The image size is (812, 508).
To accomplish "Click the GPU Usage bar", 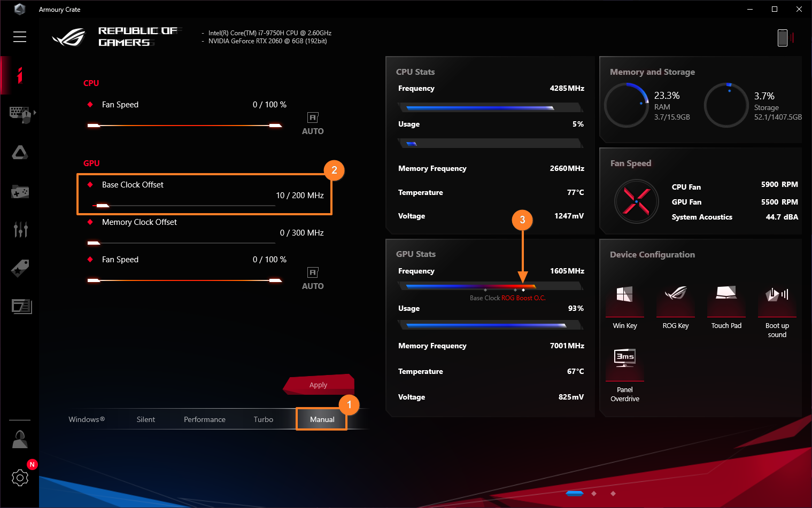I will [491, 325].
